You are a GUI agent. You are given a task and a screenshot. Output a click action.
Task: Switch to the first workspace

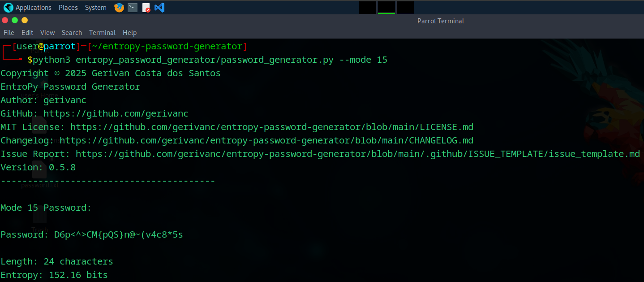[367, 7]
